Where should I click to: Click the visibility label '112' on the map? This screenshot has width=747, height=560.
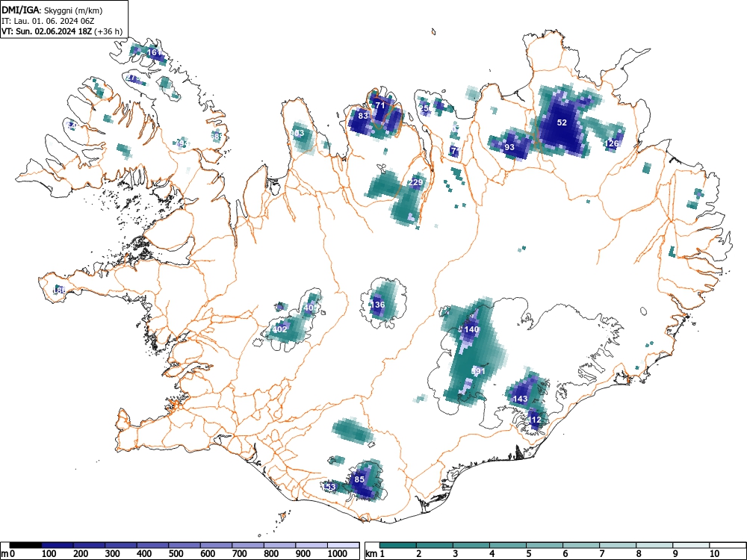535,420
